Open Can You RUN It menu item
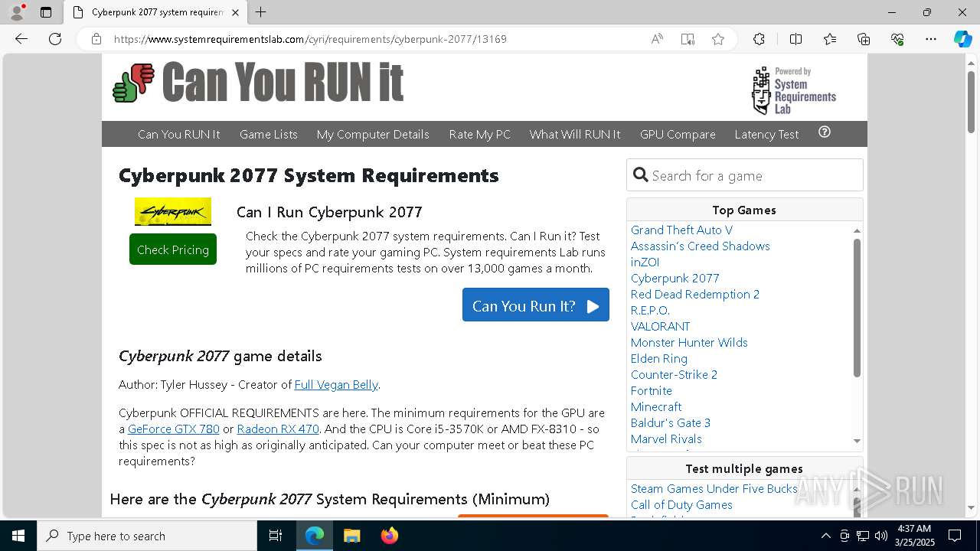 tap(179, 134)
